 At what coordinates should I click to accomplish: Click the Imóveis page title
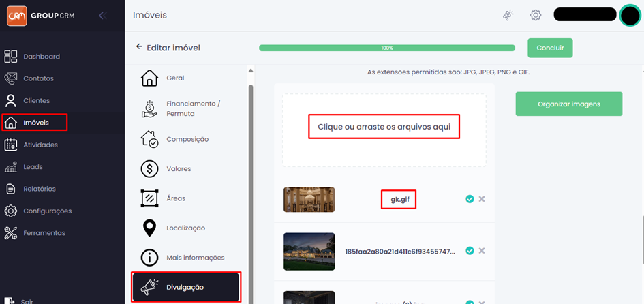150,15
